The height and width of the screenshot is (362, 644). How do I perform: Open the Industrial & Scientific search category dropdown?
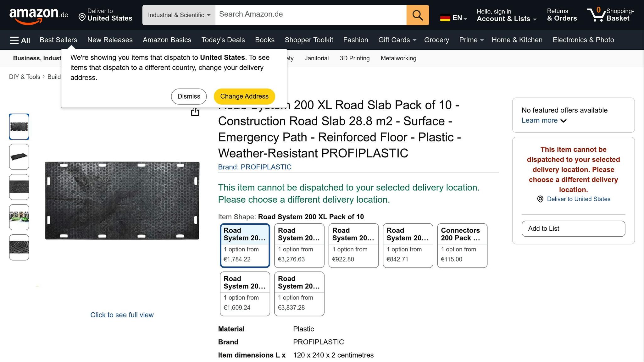point(179,15)
